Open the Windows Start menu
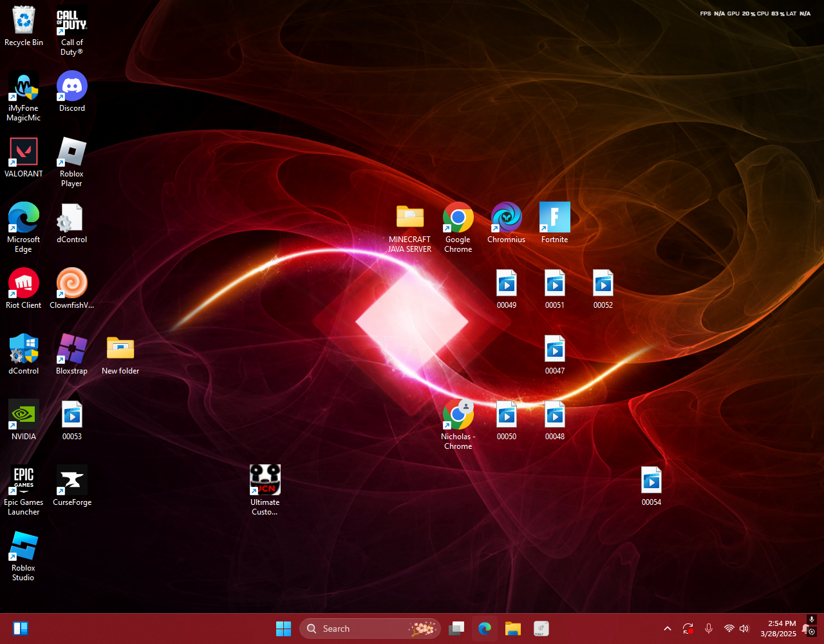The image size is (824, 644). pyautogui.click(x=283, y=629)
